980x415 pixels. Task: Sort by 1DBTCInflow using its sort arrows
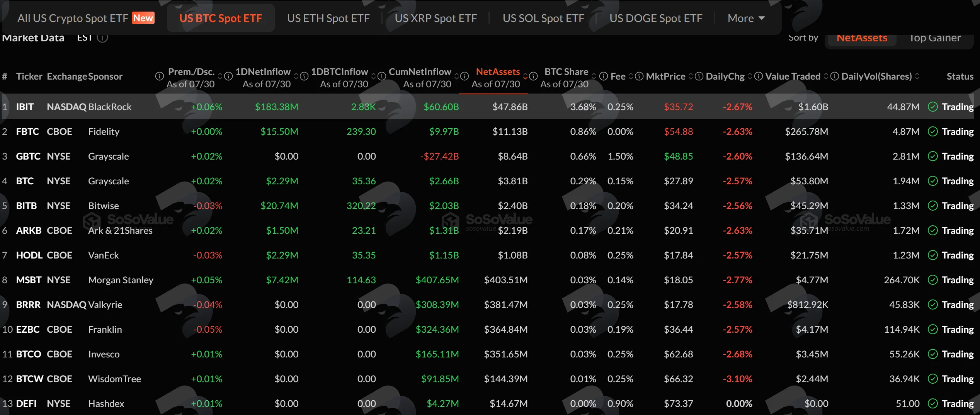click(374, 76)
